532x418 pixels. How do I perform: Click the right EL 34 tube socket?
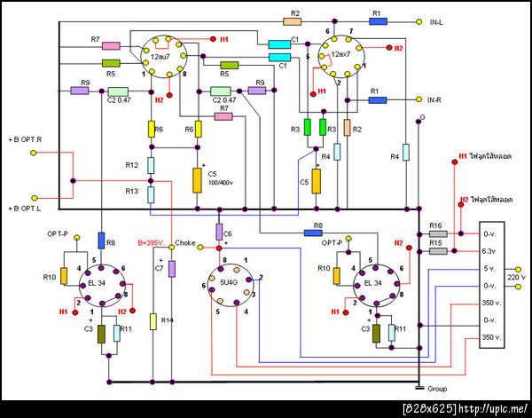(x=376, y=286)
